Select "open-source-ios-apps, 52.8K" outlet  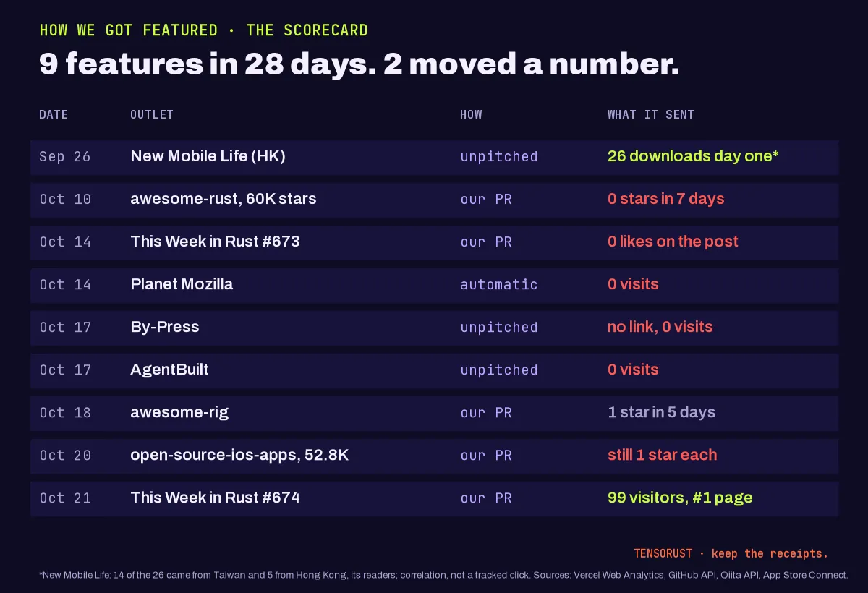[239, 455]
